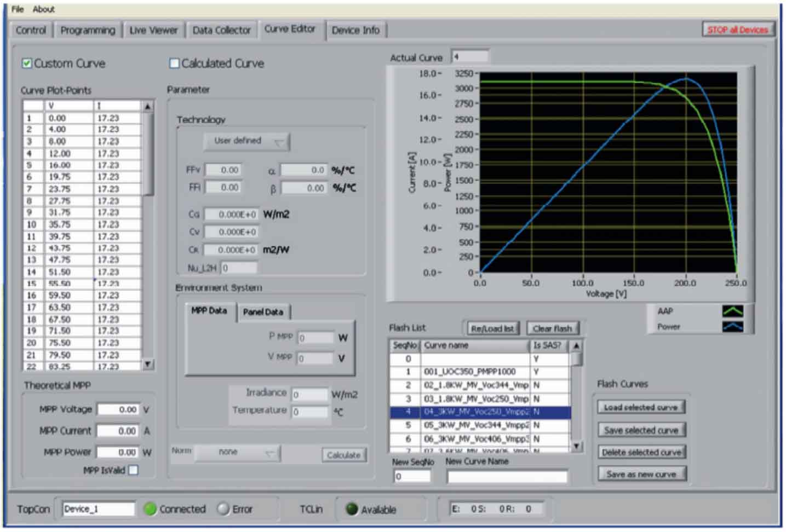Open the About menu
Viewport: 786px width, 532px height.
(x=43, y=9)
